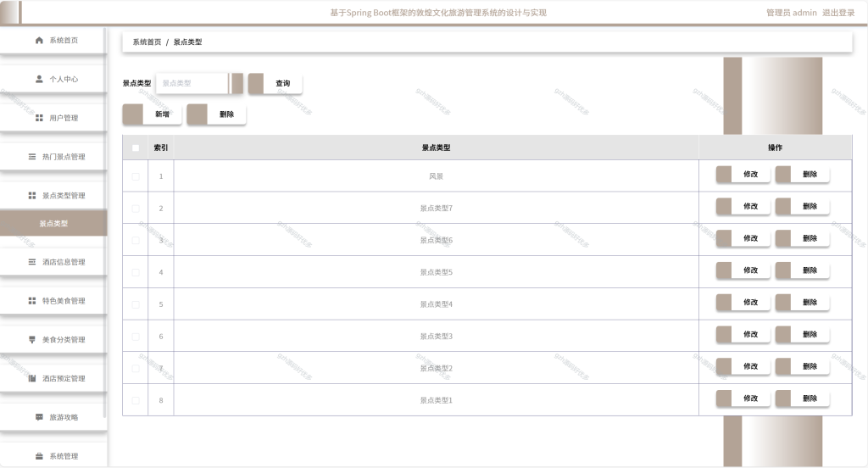Expand 系统管理 menu

click(53, 455)
